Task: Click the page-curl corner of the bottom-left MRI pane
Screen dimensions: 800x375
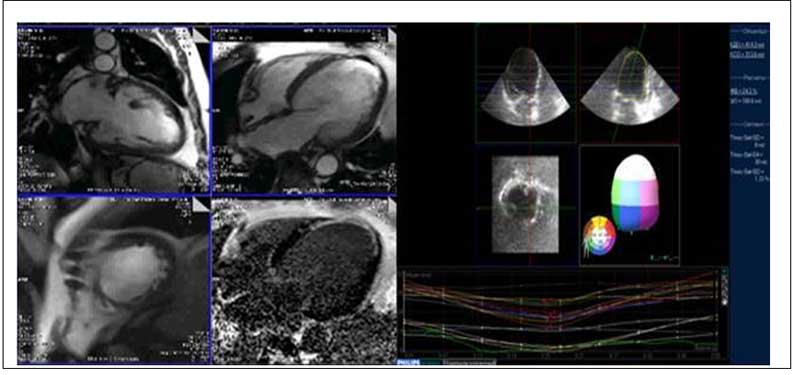Action: [x=202, y=204]
